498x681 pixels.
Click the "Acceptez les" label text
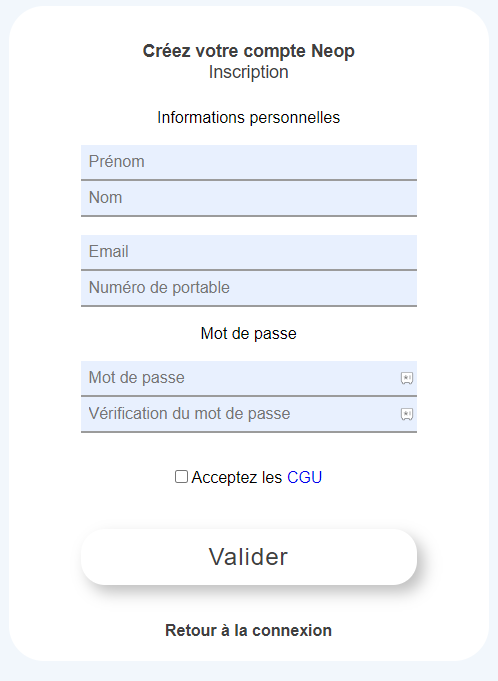point(237,477)
